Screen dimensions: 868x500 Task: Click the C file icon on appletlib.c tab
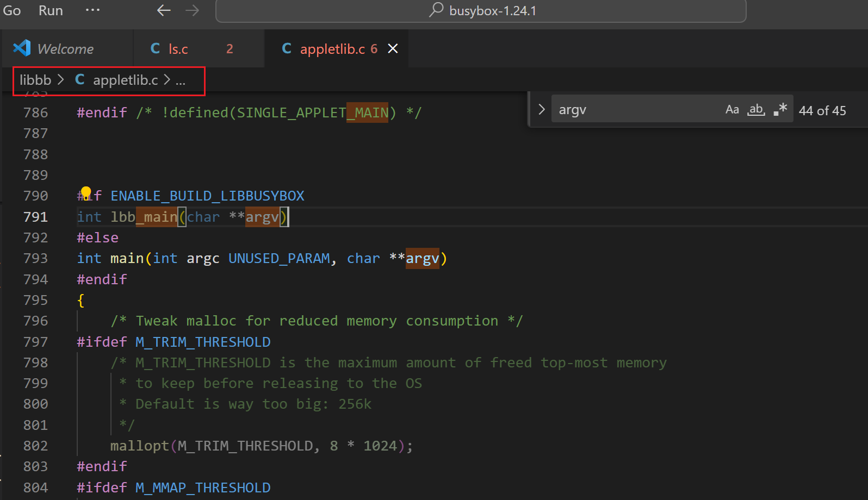pyautogui.click(x=287, y=48)
